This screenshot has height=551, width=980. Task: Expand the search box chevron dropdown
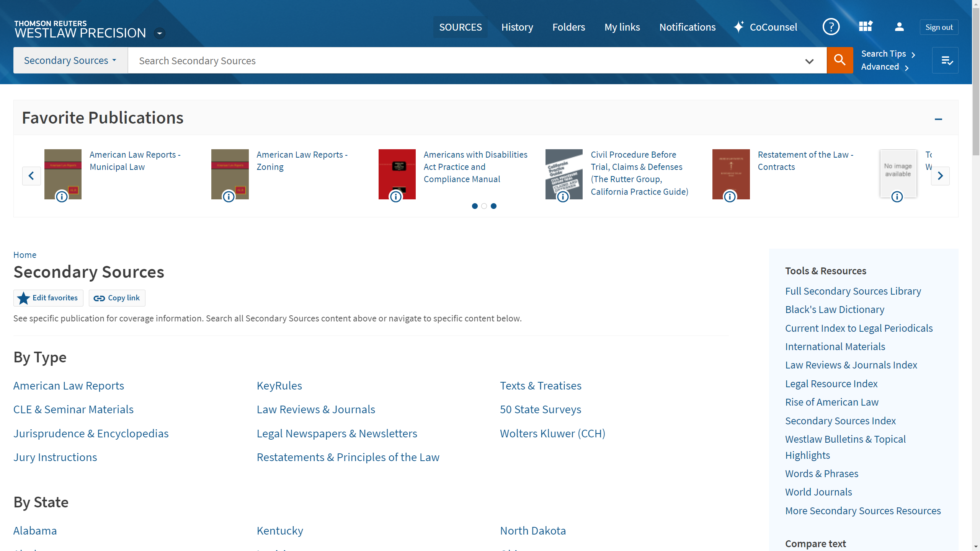click(809, 61)
